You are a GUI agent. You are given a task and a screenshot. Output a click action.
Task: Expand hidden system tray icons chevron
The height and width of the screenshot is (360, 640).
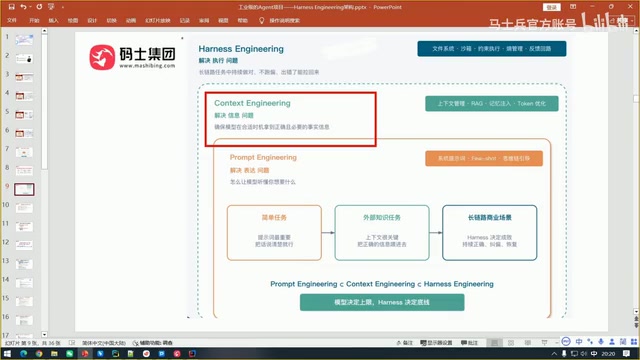[x=554, y=353]
